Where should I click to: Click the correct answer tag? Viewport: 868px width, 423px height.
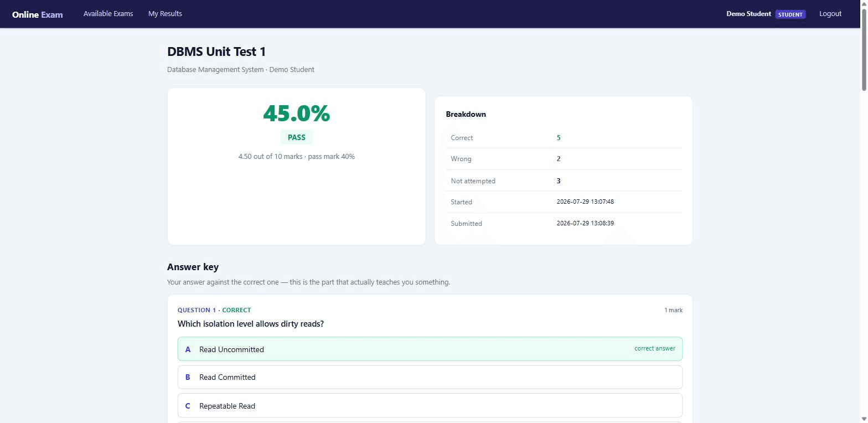pyautogui.click(x=655, y=349)
